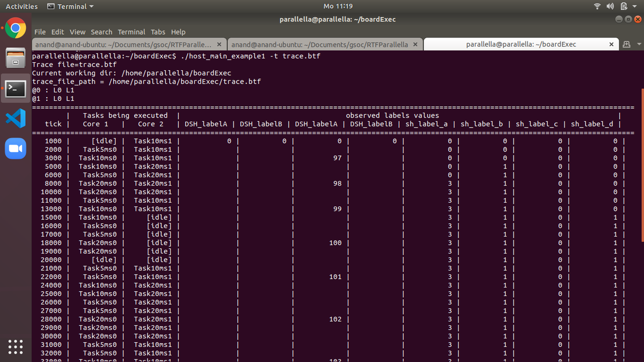Click the trace_file_path output line
The image size is (644, 362).
pos(147,82)
